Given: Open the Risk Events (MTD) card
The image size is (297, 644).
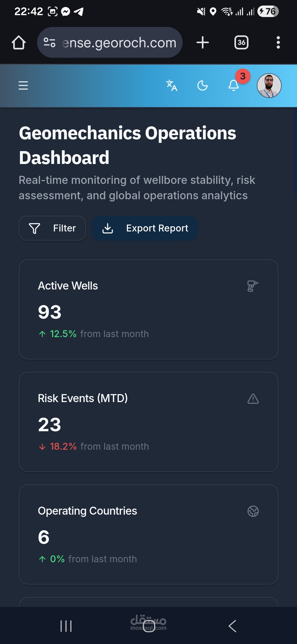Looking at the screenshot, I should click(x=148, y=422).
